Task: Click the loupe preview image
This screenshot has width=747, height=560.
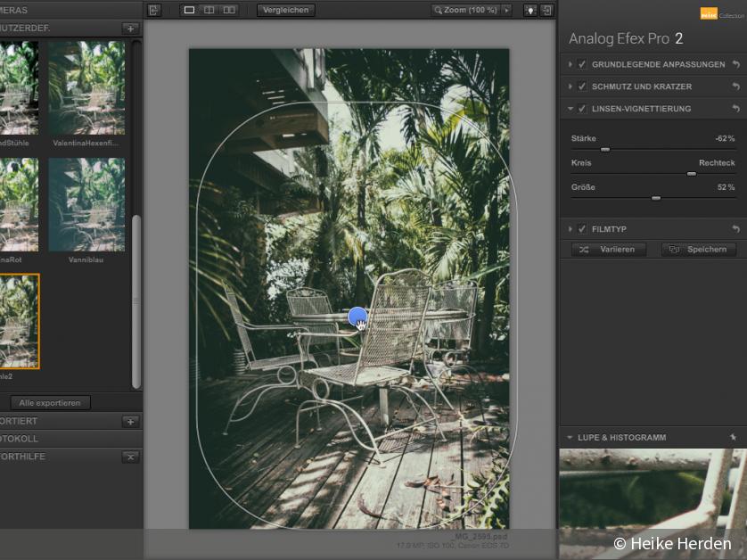Action: [x=653, y=504]
